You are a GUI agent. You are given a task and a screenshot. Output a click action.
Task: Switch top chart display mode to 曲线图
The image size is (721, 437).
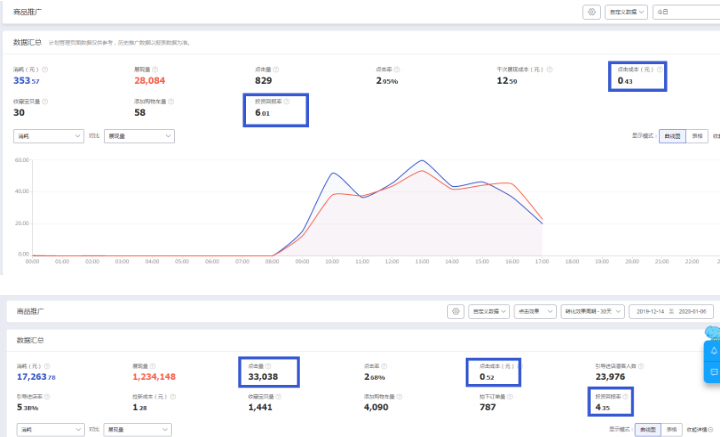[672, 135]
